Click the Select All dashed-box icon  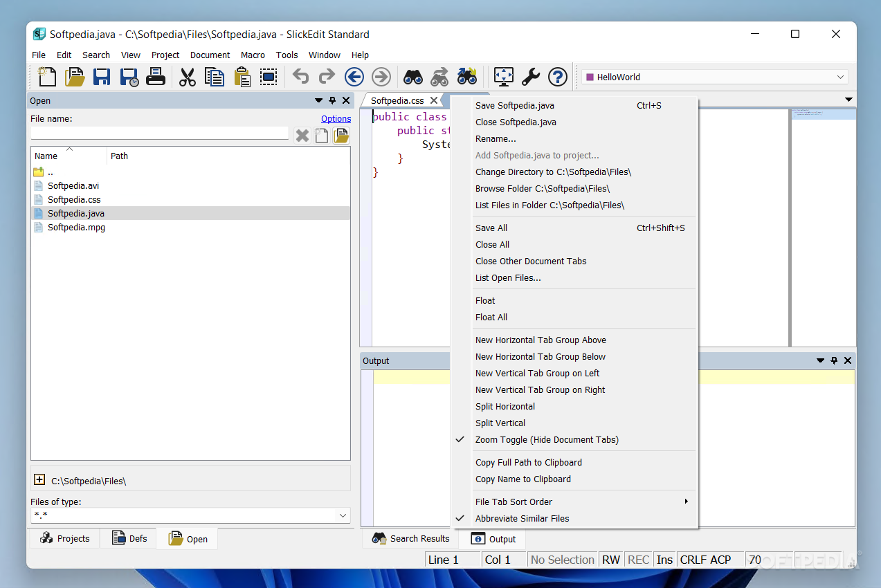[269, 76]
